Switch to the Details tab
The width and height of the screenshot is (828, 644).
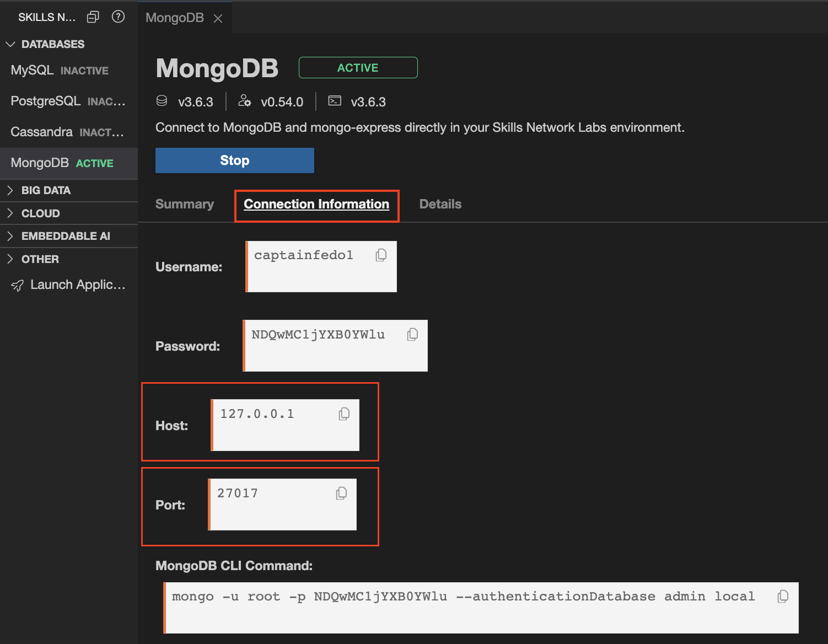[440, 204]
